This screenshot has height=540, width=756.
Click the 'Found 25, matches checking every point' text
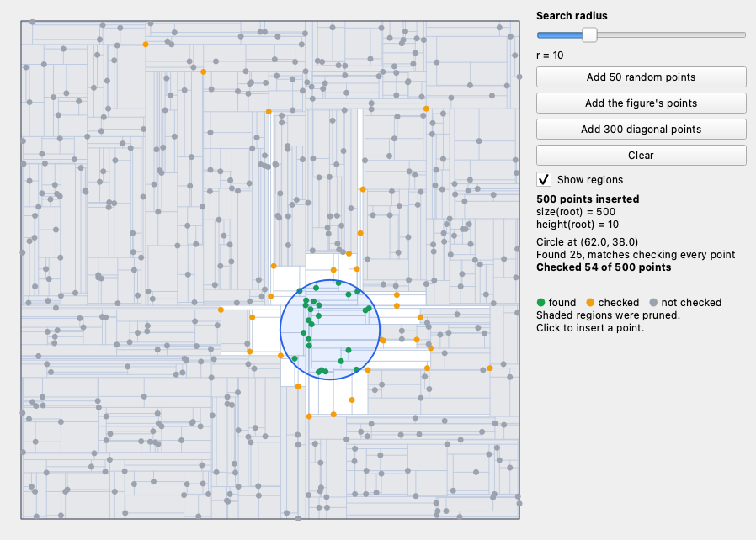[x=636, y=255]
